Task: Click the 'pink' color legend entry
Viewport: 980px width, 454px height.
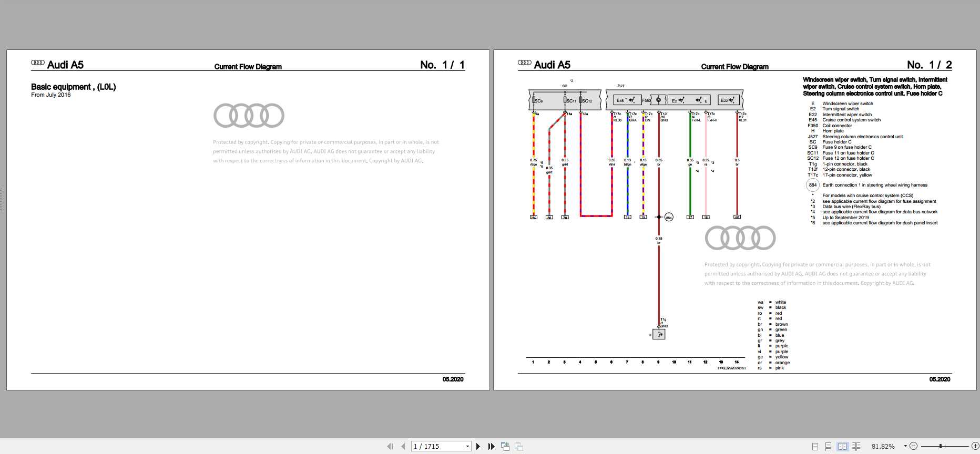Action: [779, 368]
